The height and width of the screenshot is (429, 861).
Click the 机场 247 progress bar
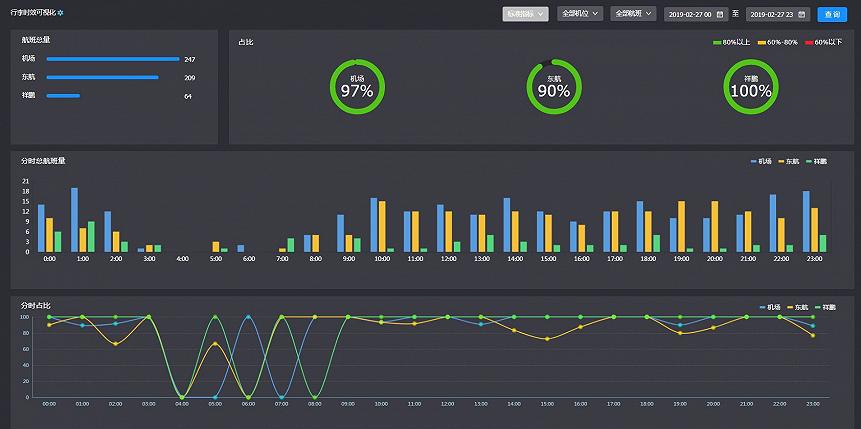pos(113,59)
